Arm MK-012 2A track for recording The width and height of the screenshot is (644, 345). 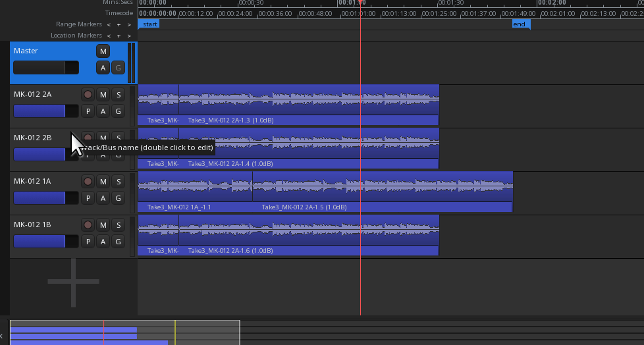pos(88,95)
